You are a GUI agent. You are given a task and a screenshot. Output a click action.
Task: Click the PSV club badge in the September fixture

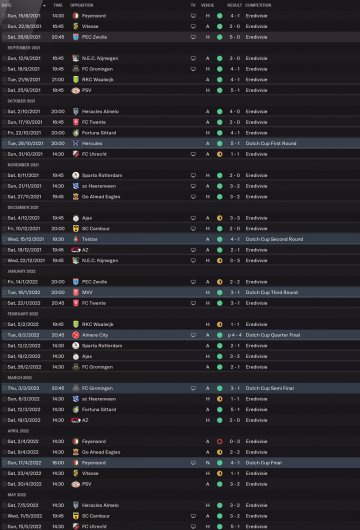pos(76,90)
